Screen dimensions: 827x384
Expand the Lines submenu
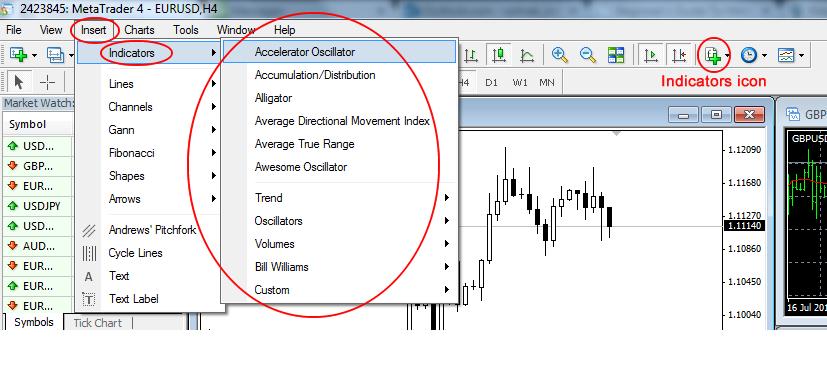149,84
